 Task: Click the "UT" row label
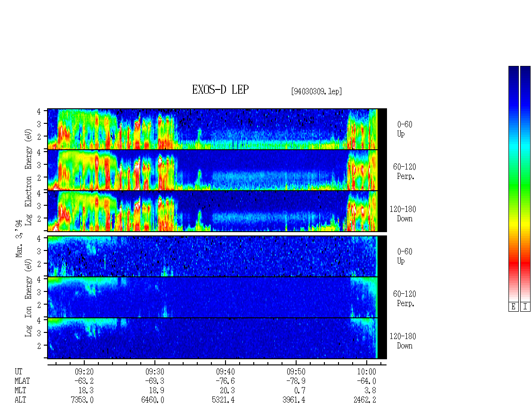[x=18, y=372]
